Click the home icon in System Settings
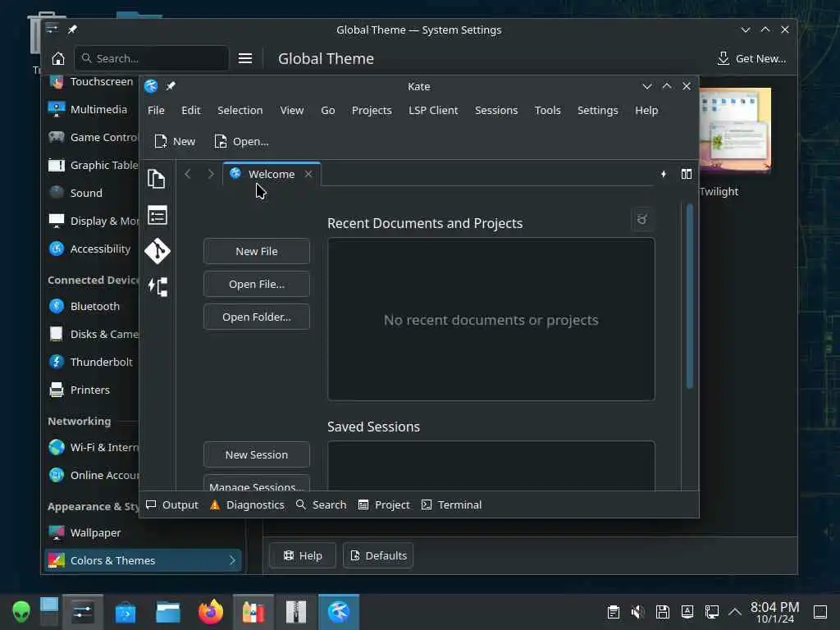 tap(58, 58)
